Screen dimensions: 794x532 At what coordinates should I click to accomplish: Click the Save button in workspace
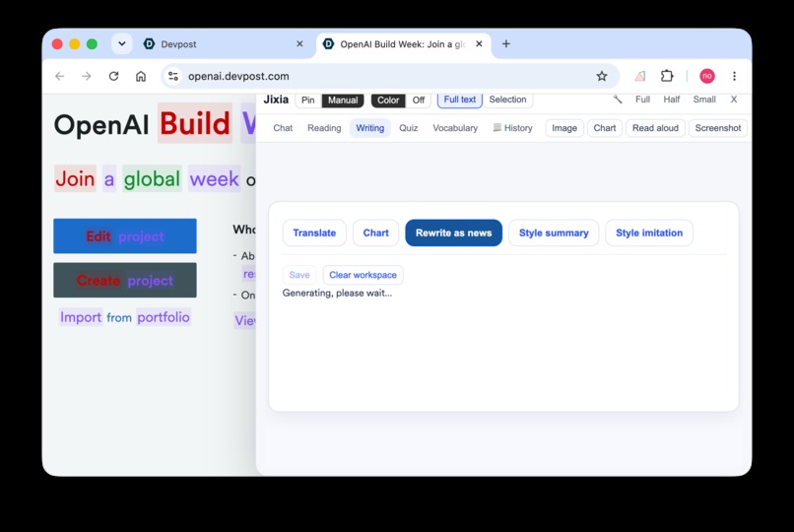click(299, 275)
